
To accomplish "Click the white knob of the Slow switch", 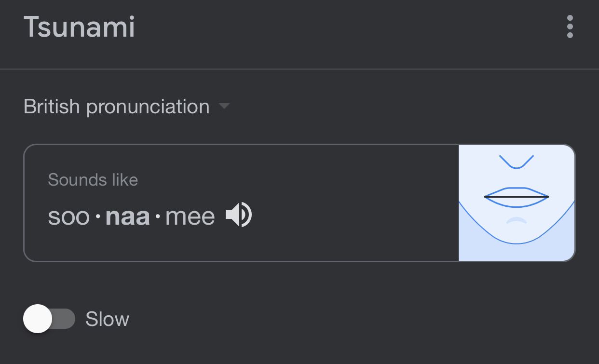I will tap(38, 319).
